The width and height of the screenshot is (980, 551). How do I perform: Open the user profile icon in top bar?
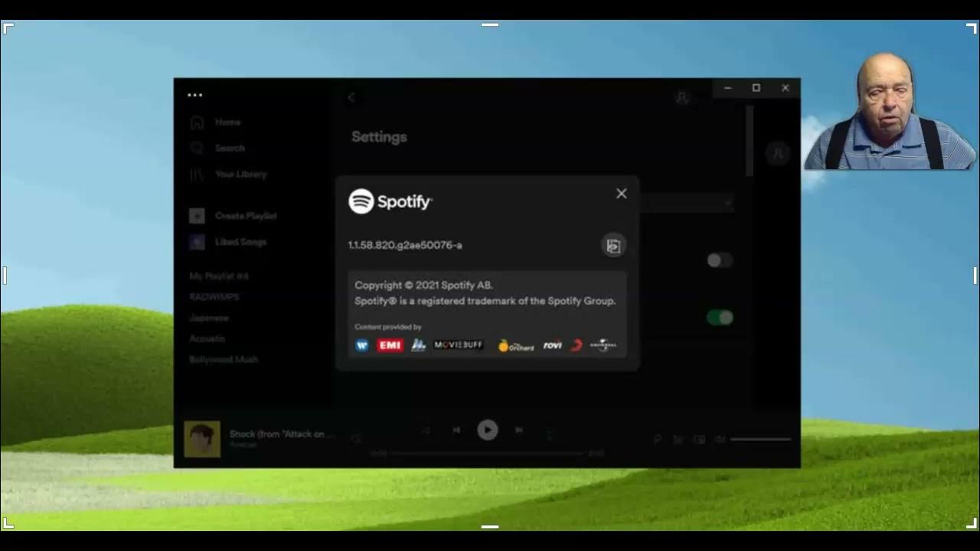click(681, 97)
